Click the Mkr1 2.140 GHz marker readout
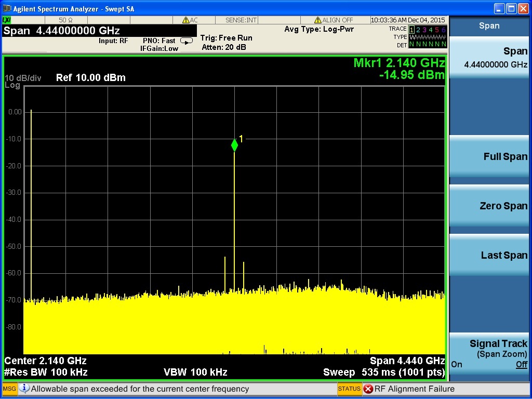The image size is (532, 399). pos(398,63)
